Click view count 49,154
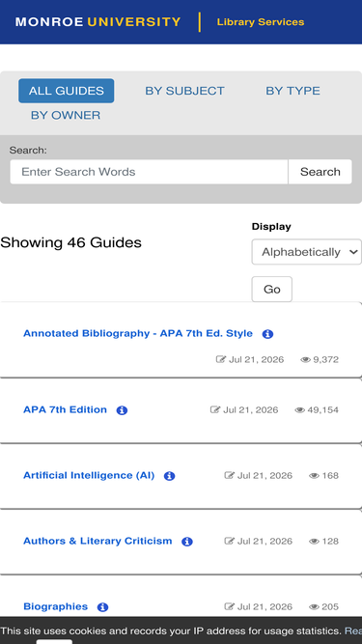Screen dimensions: 362x644 click(x=323, y=410)
